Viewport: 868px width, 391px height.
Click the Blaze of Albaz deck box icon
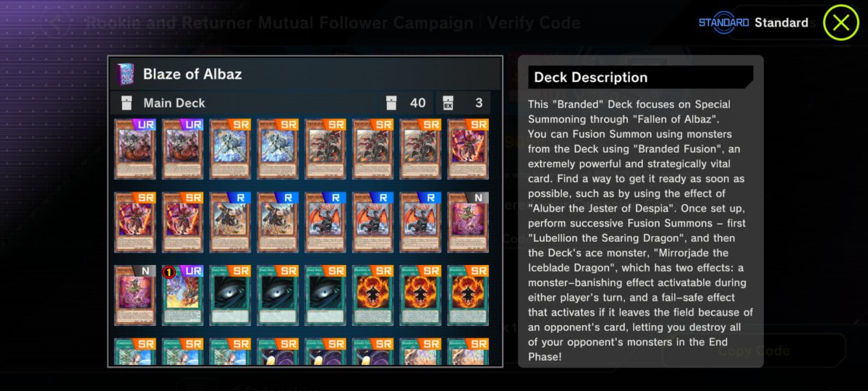point(125,74)
